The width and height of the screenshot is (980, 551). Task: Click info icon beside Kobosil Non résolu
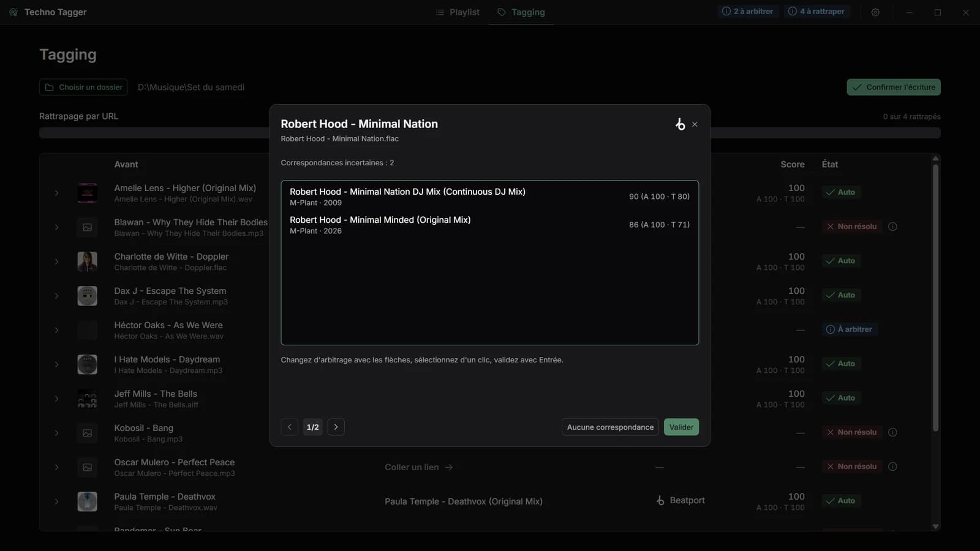[892, 432]
